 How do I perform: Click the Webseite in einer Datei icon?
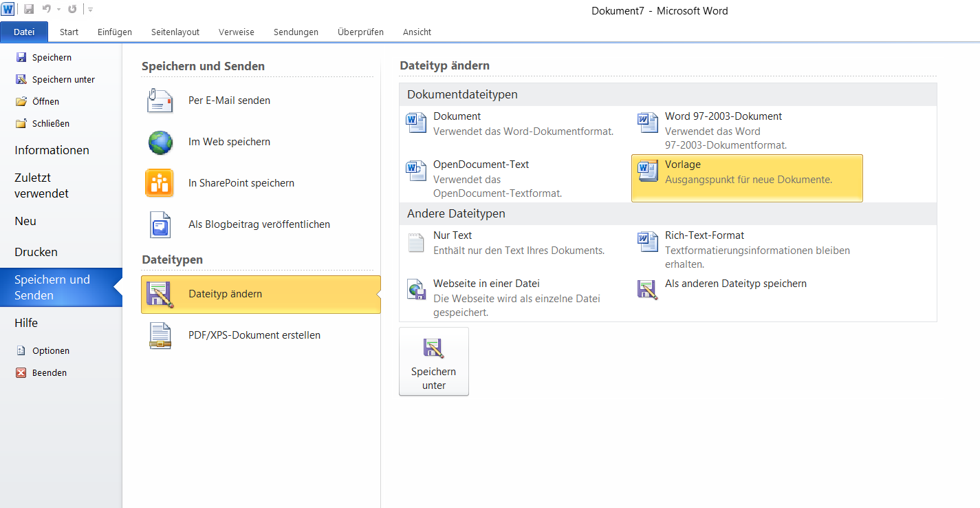(x=417, y=290)
